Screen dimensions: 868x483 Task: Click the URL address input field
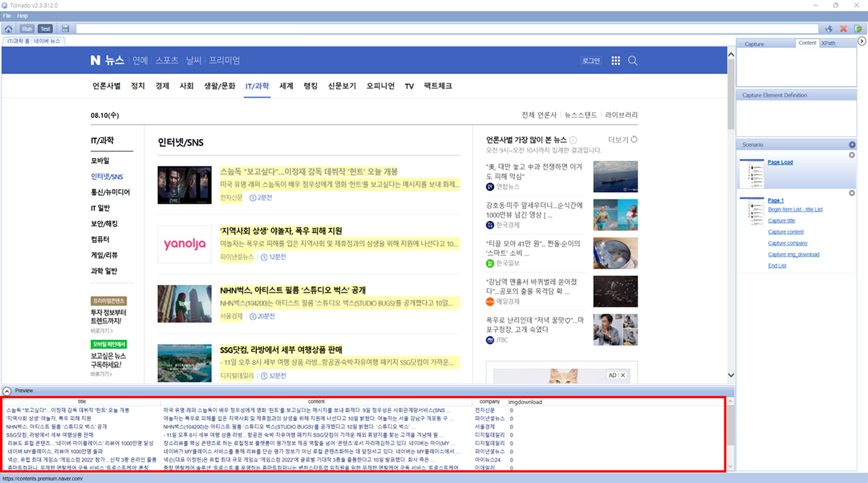coord(446,28)
